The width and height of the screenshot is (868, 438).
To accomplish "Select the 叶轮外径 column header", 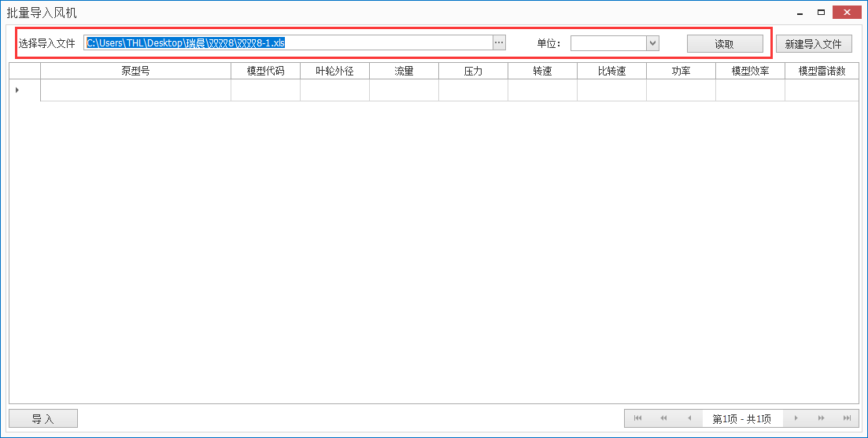I will (x=335, y=71).
